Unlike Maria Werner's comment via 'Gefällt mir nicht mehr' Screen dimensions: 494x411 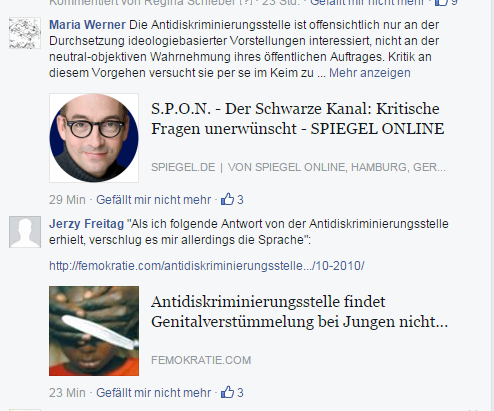point(153,200)
